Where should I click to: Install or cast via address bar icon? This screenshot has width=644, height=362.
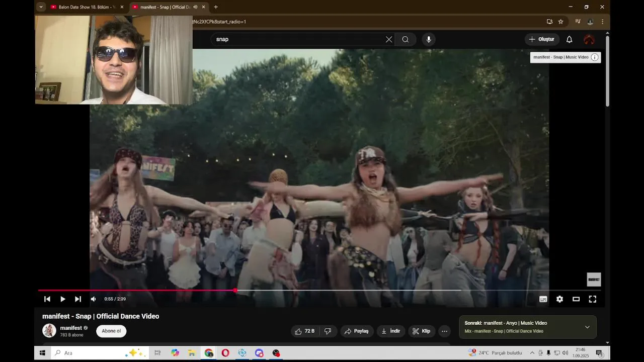(549, 22)
